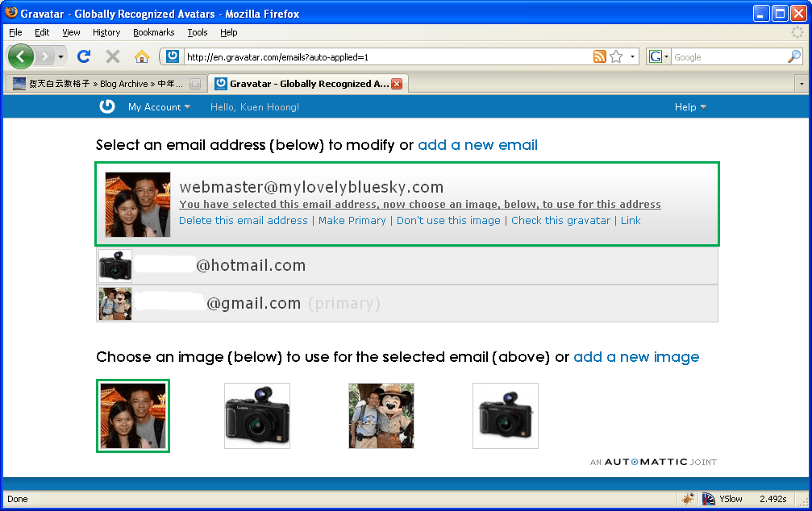Viewport: 812px width, 511px height.
Task: Bookmark the page with the star icon
Action: click(616, 56)
